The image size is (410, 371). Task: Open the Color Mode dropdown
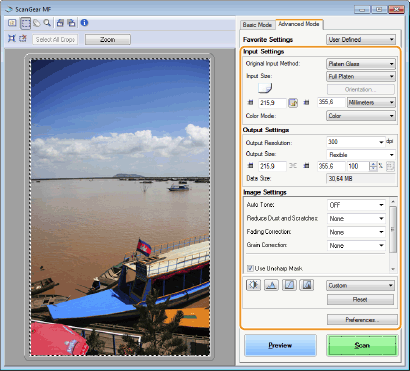pyautogui.click(x=361, y=116)
